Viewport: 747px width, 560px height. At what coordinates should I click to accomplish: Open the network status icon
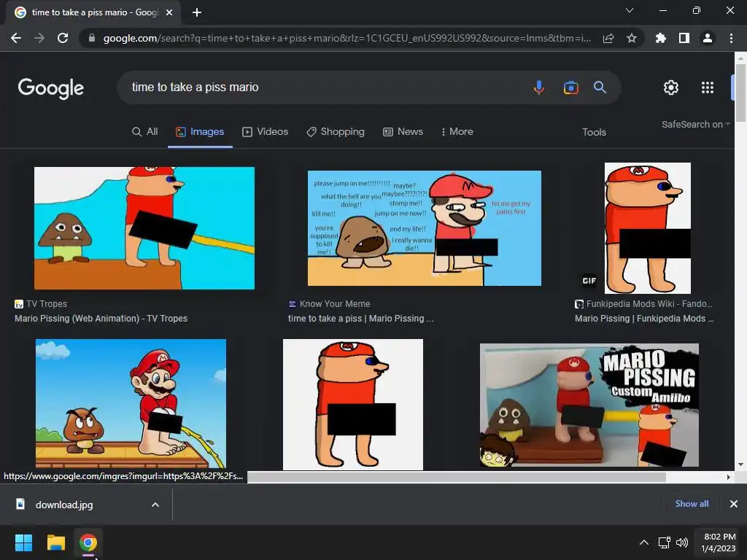tap(664, 542)
